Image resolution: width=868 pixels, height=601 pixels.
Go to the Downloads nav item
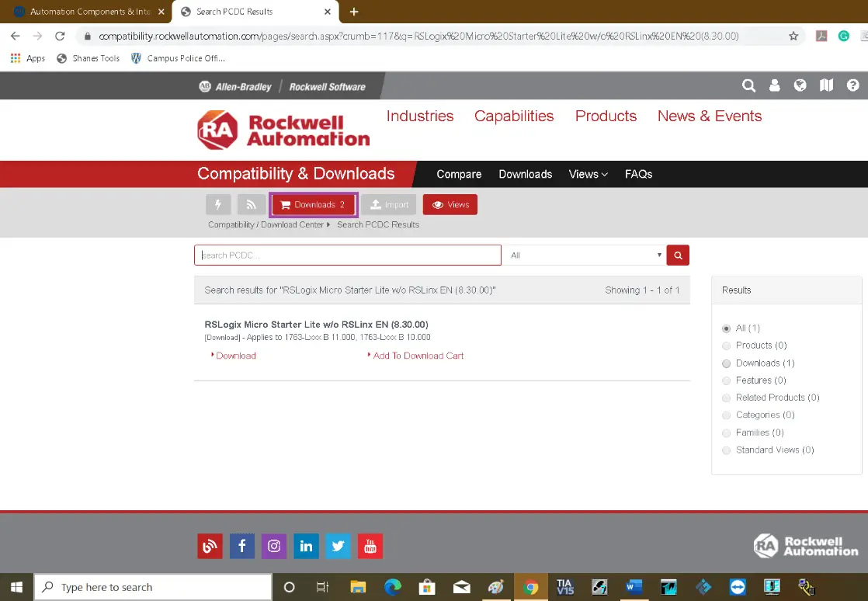coord(526,175)
